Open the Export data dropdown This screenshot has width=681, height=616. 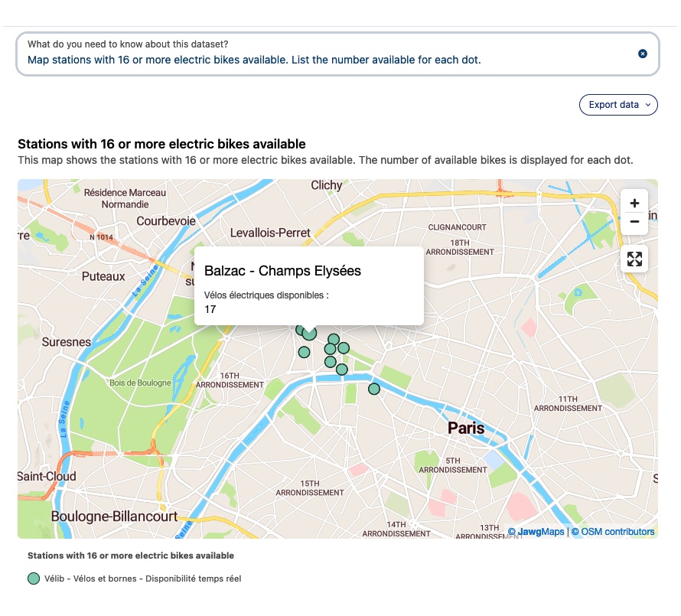[618, 105]
